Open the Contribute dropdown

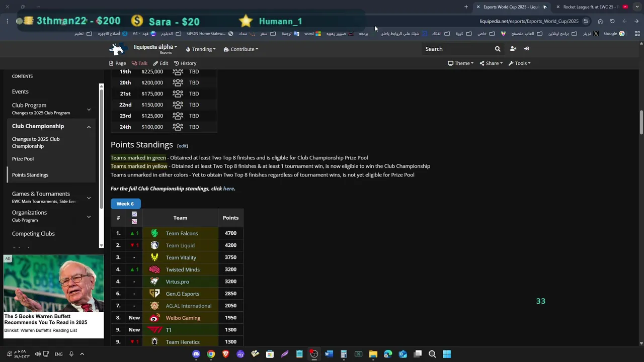pos(241,49)
